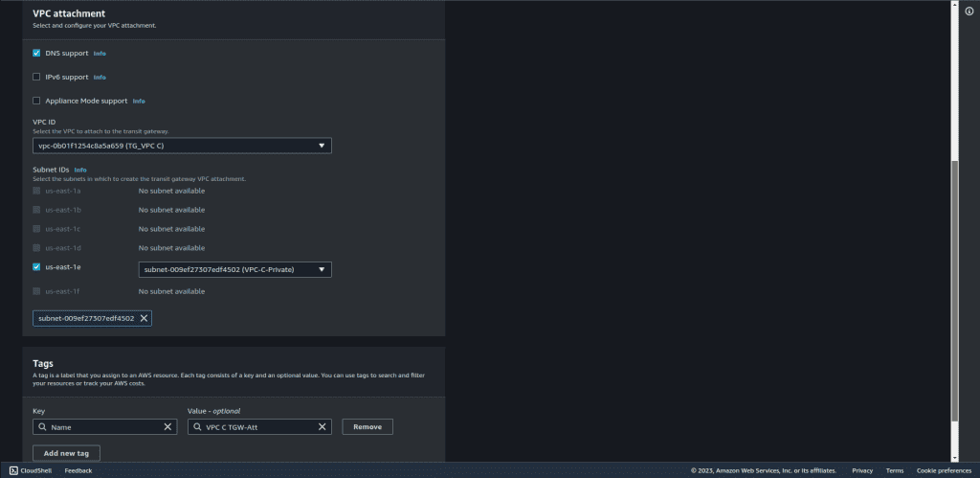Clear the VPC C TGW-Att value field

[323, 427]
